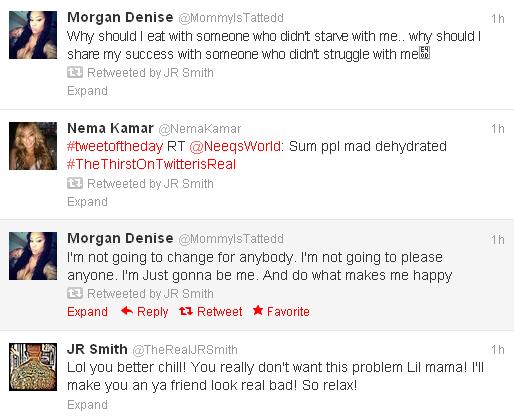Click the Favorite text button

coord(288,312)
